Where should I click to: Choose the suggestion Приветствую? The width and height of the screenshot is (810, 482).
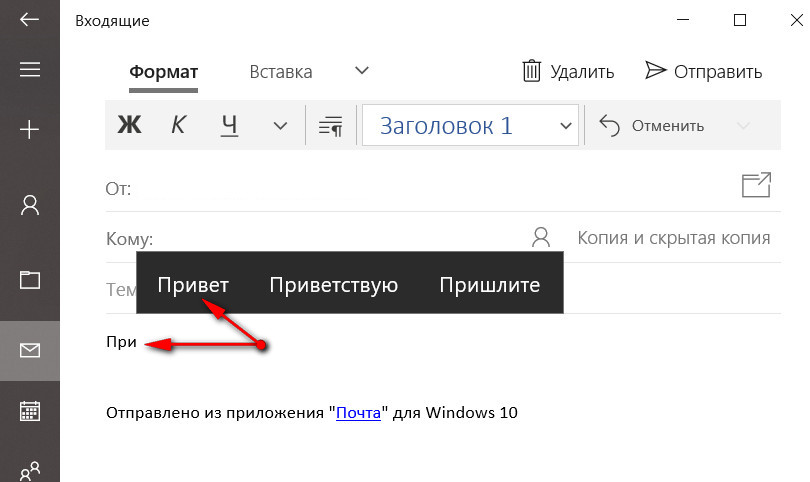pos(334,285)
